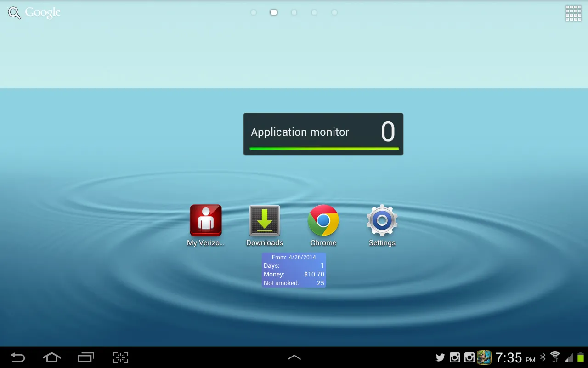
Task: Open the apps grid drawer
Action: [573, 13]
